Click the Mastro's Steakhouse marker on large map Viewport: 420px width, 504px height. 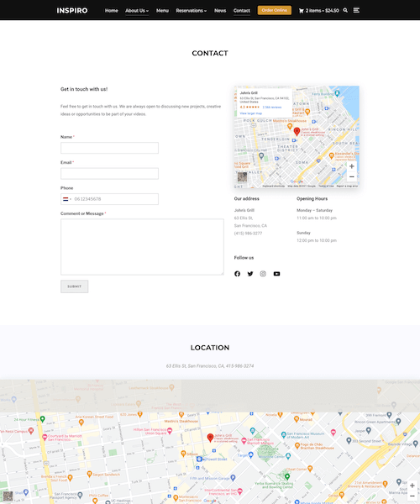[181, 414]
